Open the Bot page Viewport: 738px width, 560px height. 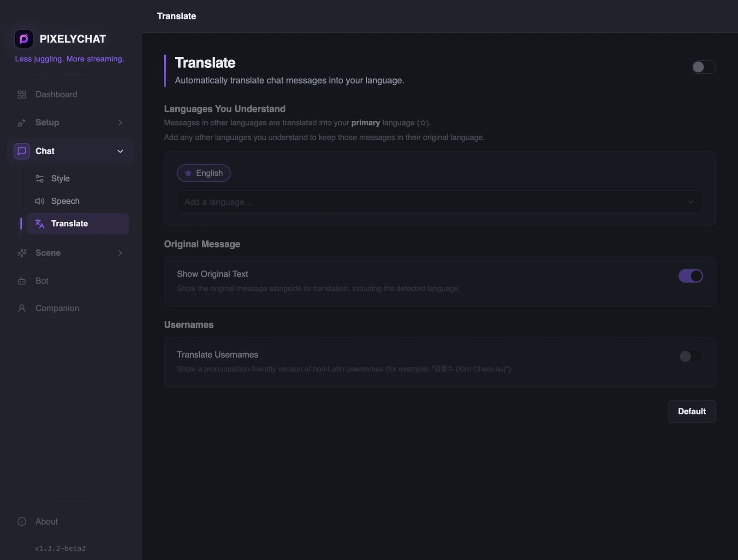[71, 281]
